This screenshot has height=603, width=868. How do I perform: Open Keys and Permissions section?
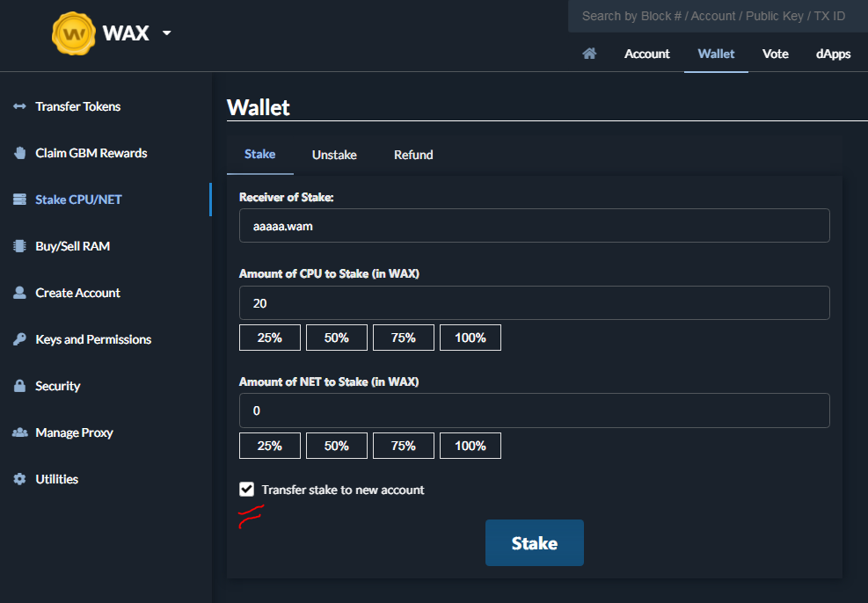[93, 339]
